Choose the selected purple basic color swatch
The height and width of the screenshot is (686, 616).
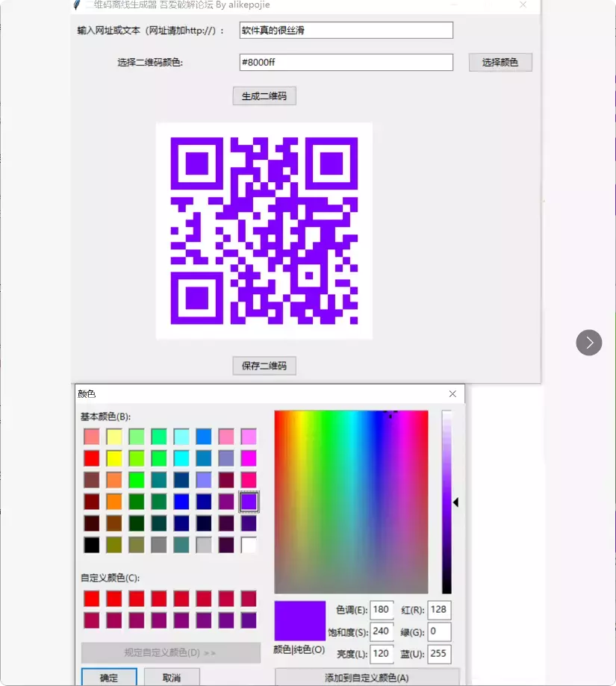coord(249,502)
